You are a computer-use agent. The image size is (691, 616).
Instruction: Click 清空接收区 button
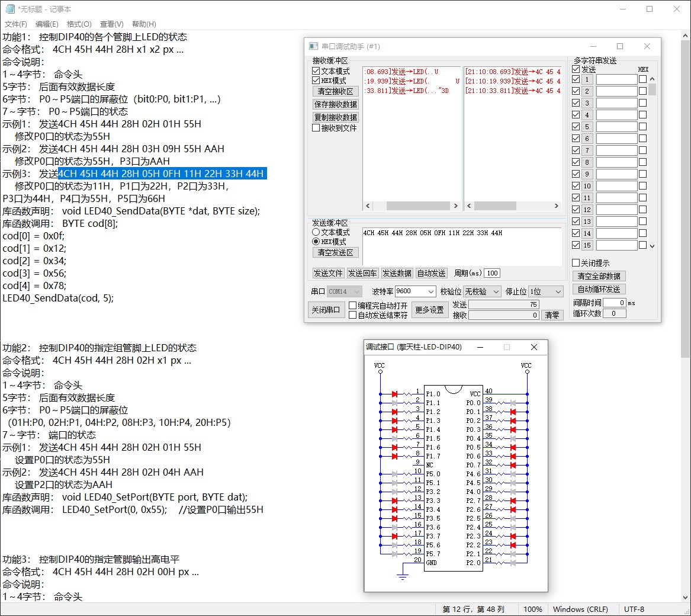[x=335, y=91]
